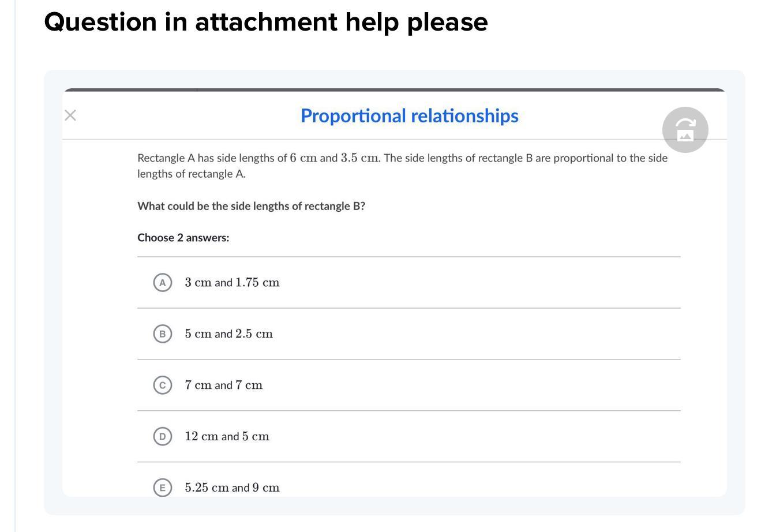Click the "Choose 2 answers:" instruction text
Viewport: 761px width, 532px height.
tap(183, 238)
